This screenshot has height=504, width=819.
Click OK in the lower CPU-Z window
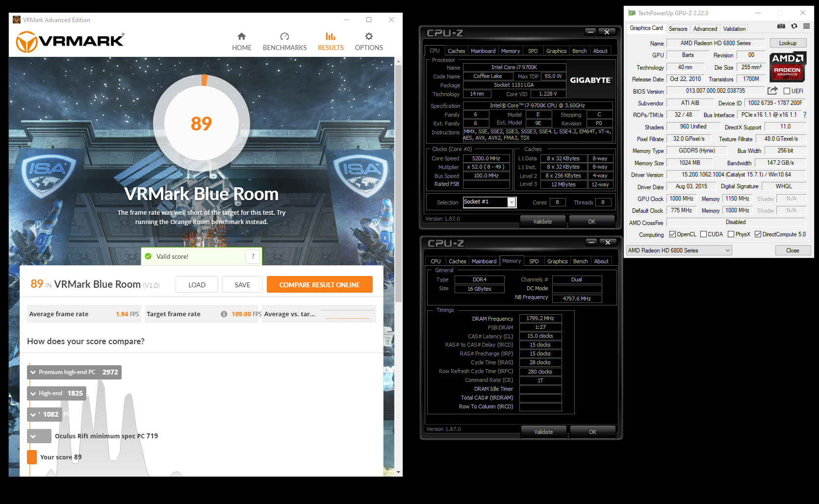point(592,432)
